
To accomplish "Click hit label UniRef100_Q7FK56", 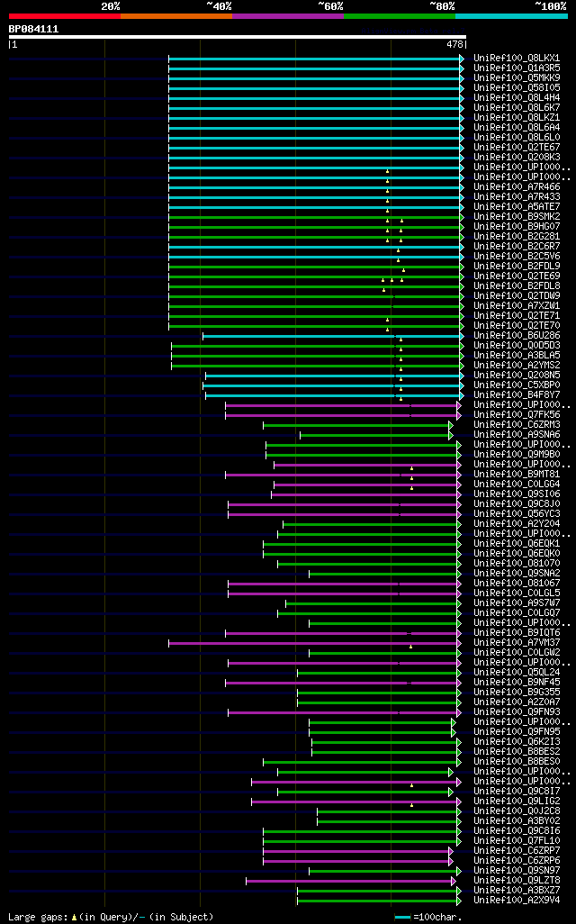I will [517, 415].
